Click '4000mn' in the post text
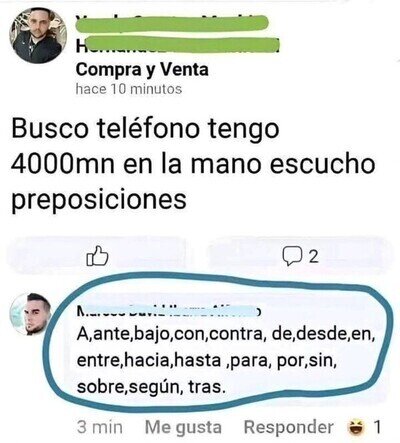Screen dimensions: 400x443 click(63, 164)
